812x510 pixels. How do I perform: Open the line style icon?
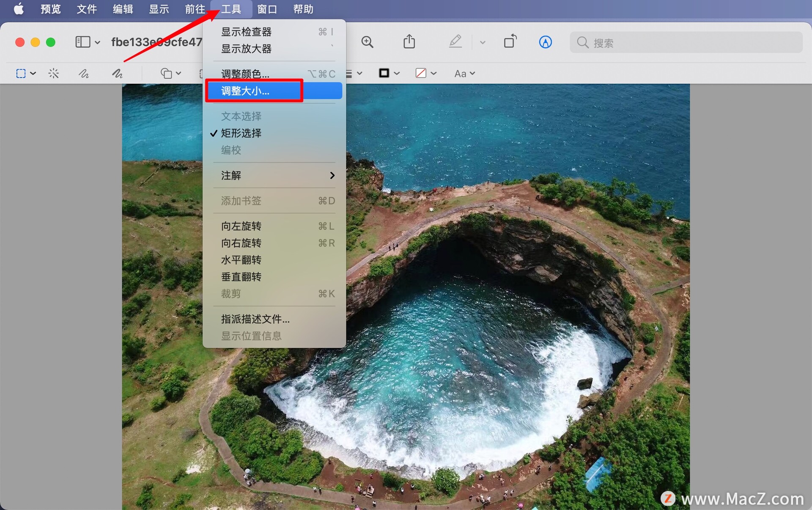349,74
